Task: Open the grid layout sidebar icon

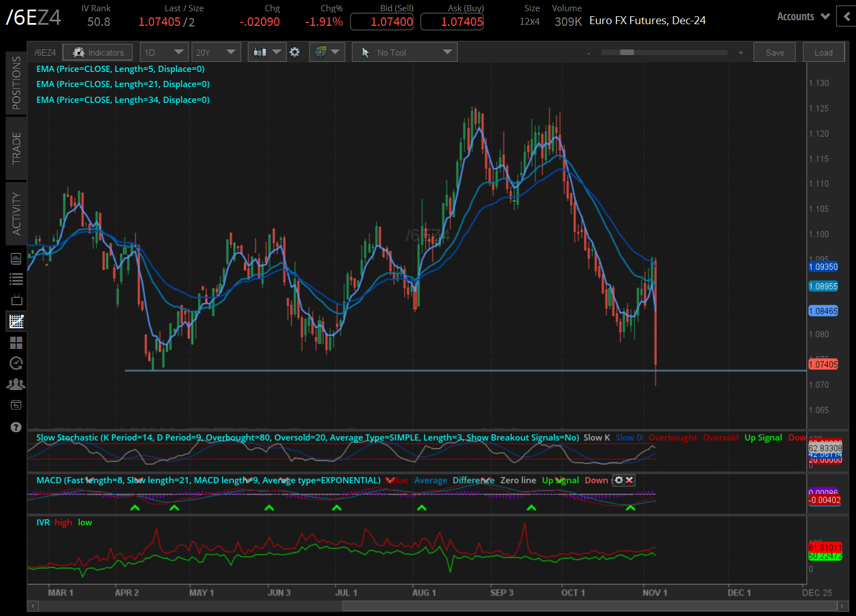Action: pyautogui.click(x=16, y=343)
